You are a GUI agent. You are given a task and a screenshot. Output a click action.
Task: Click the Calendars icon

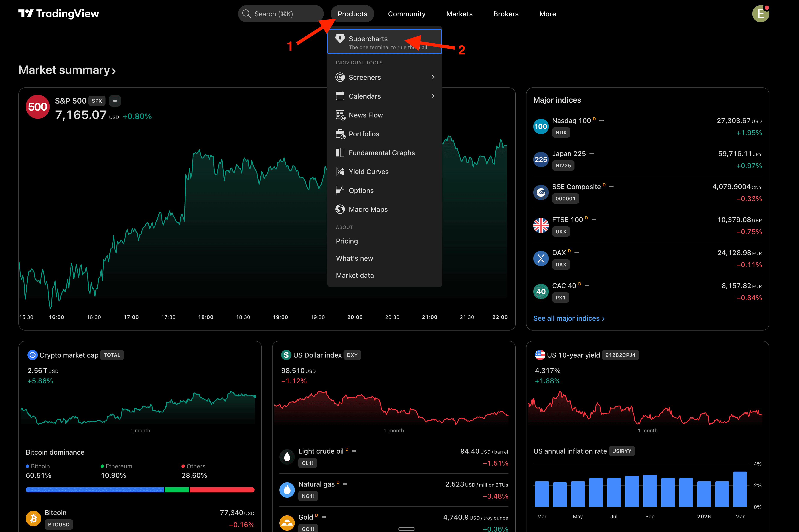pos(340,96)
